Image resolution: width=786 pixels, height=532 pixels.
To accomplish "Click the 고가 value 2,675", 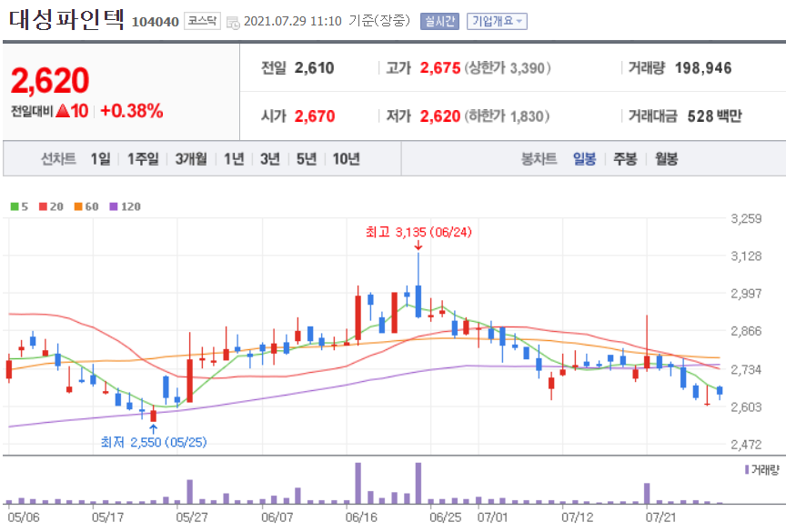I will click(440, 67).
